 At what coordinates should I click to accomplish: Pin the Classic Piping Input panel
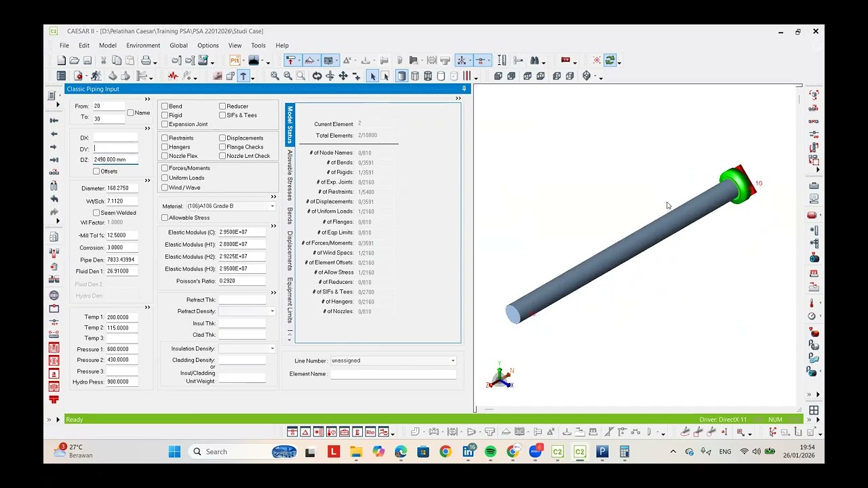[x=465, y=89]
